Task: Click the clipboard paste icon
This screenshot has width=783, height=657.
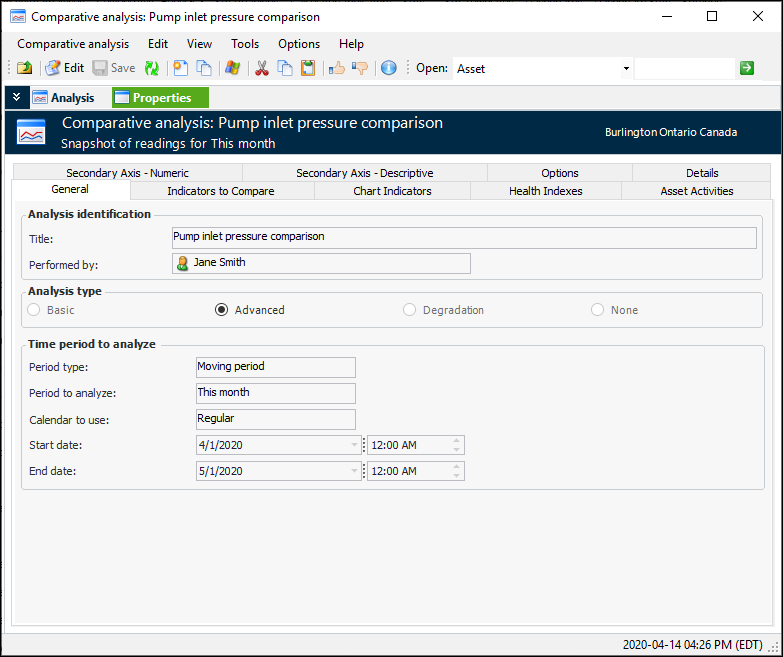Action: pyautogui.click(x=308, y=68)
